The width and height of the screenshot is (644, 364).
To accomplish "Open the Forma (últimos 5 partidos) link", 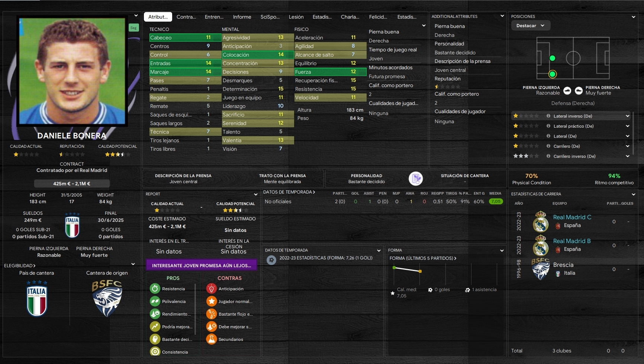I will pyautogui.click(x=423, y=258).
